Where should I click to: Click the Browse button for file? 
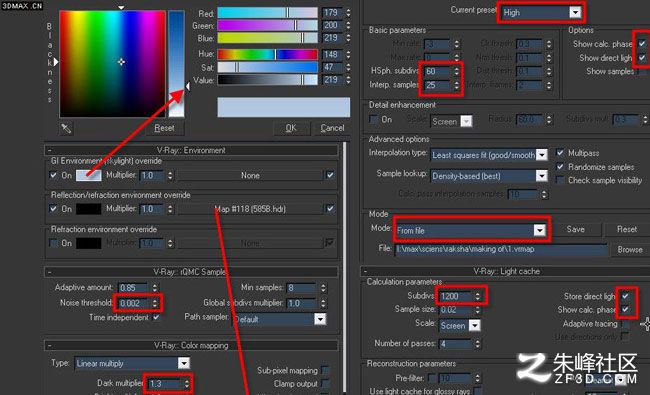(630, 250)
